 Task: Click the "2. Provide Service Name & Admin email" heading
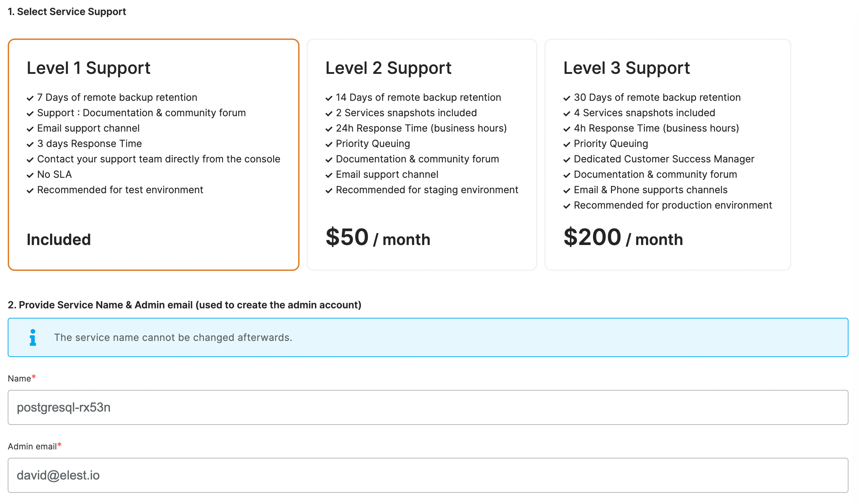[184, 305]
